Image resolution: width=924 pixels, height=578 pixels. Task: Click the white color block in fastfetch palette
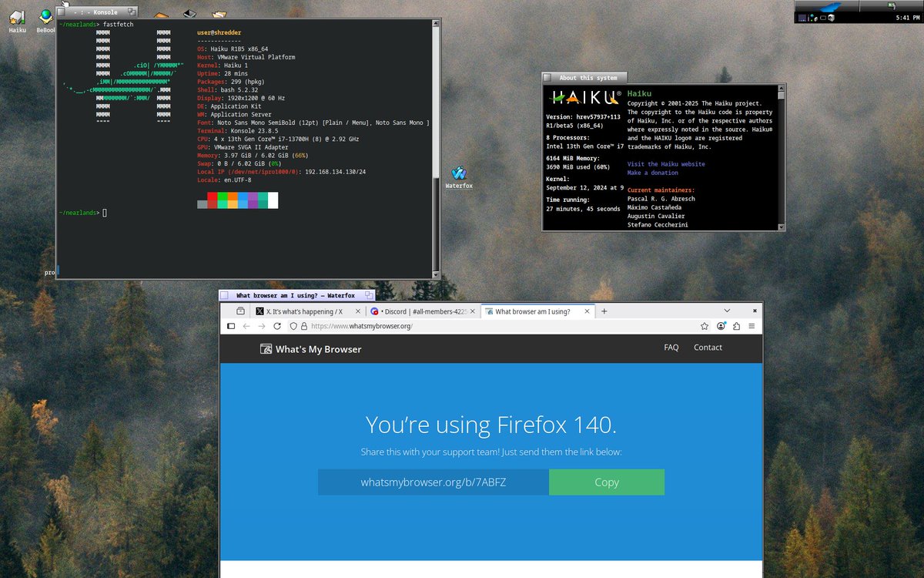coord(273,200)
